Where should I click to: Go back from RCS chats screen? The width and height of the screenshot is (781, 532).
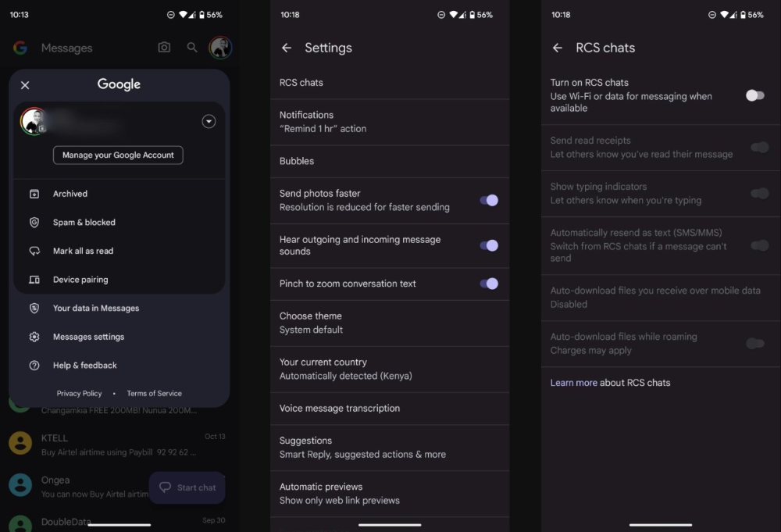click(557, 48)
